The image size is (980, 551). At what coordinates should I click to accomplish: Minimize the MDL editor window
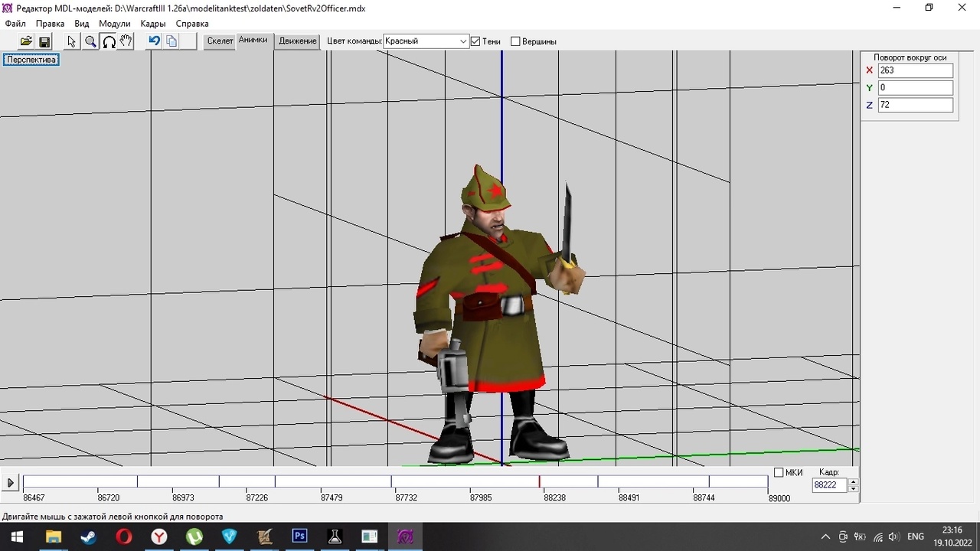896,8
